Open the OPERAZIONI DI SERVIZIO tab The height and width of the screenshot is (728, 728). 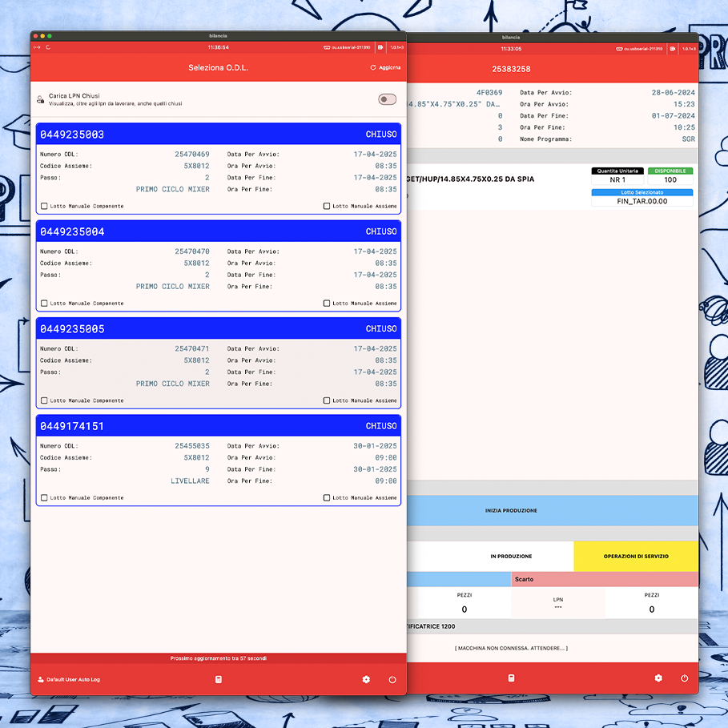click(636, 557)
